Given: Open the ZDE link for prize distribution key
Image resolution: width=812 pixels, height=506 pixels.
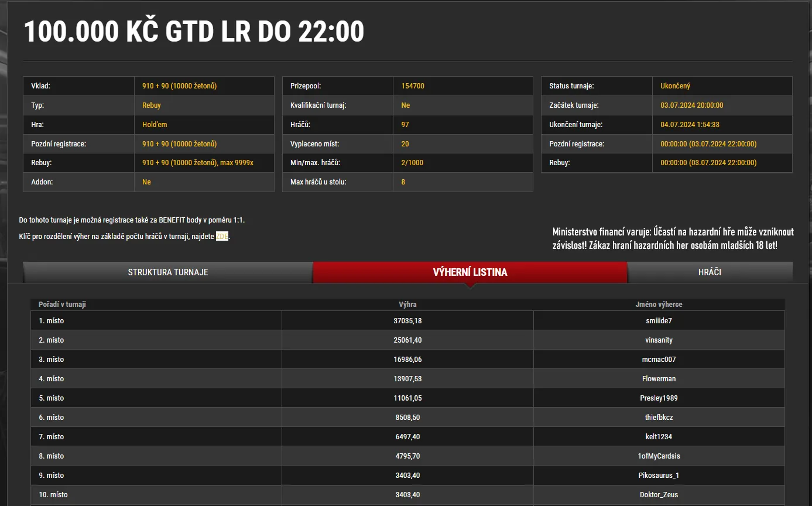Looking at the screenshot, I should tap(222, 237).
